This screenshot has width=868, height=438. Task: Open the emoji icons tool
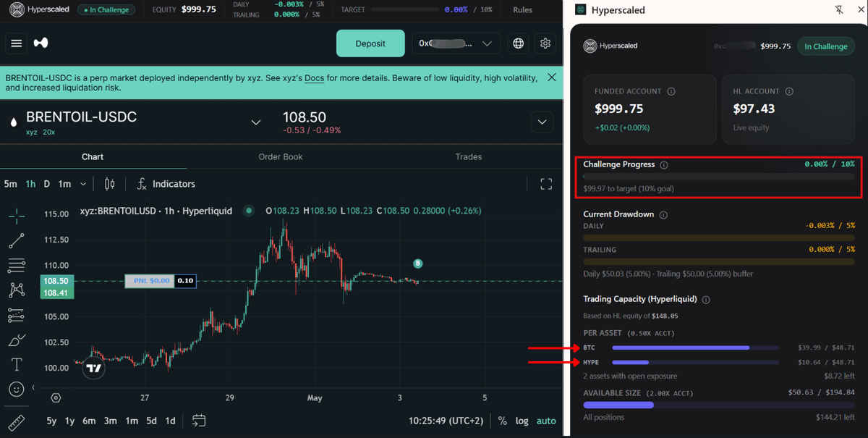[17, 389]
